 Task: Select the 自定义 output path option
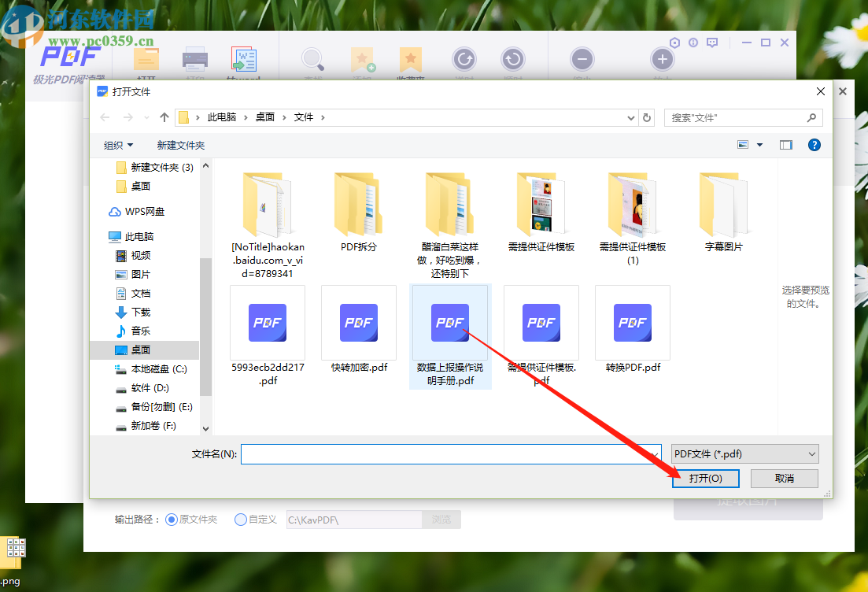click(240, 519)
